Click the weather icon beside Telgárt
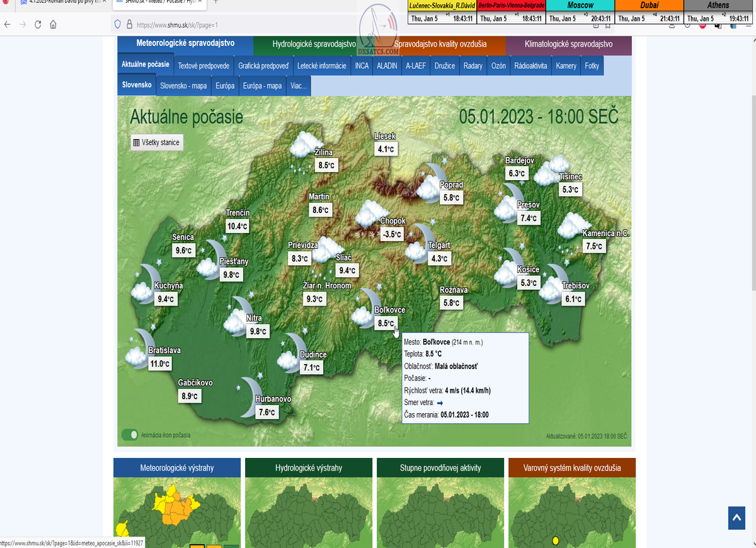This screenshot has width=756, height=548. tap(420, 243)
